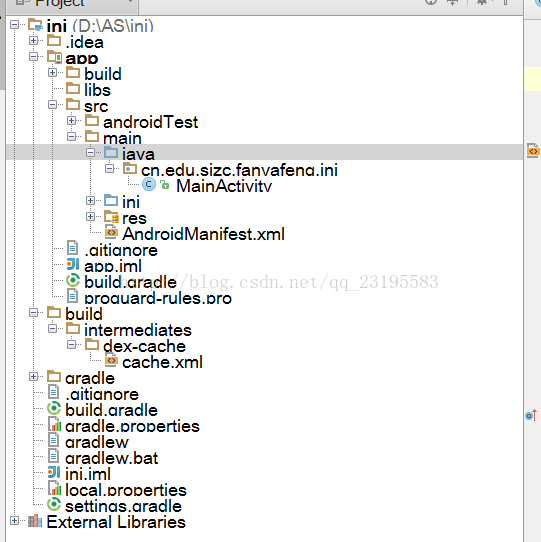Click the ini.iml file icon

[54, 472]
